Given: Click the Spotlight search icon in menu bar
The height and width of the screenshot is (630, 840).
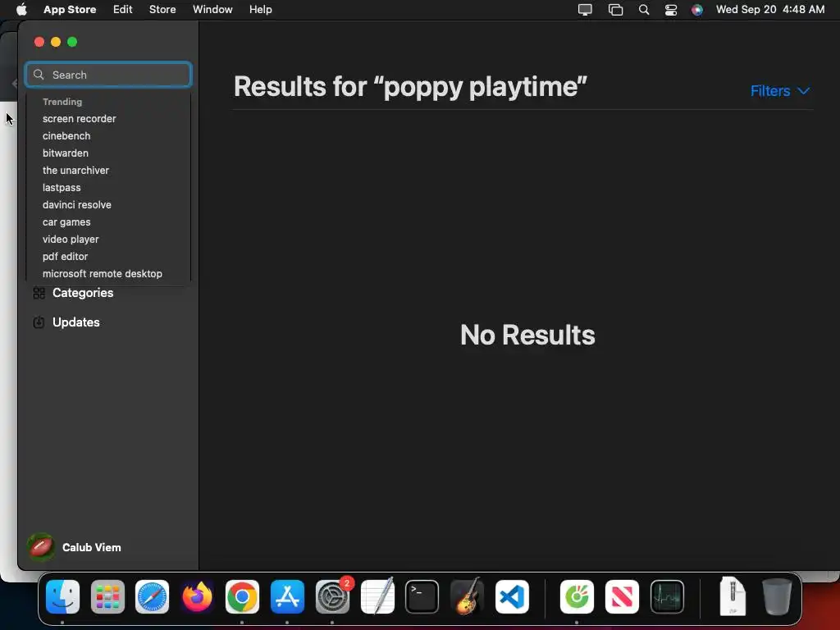Looking at the screenshot, I should click(x=644, y=10).
